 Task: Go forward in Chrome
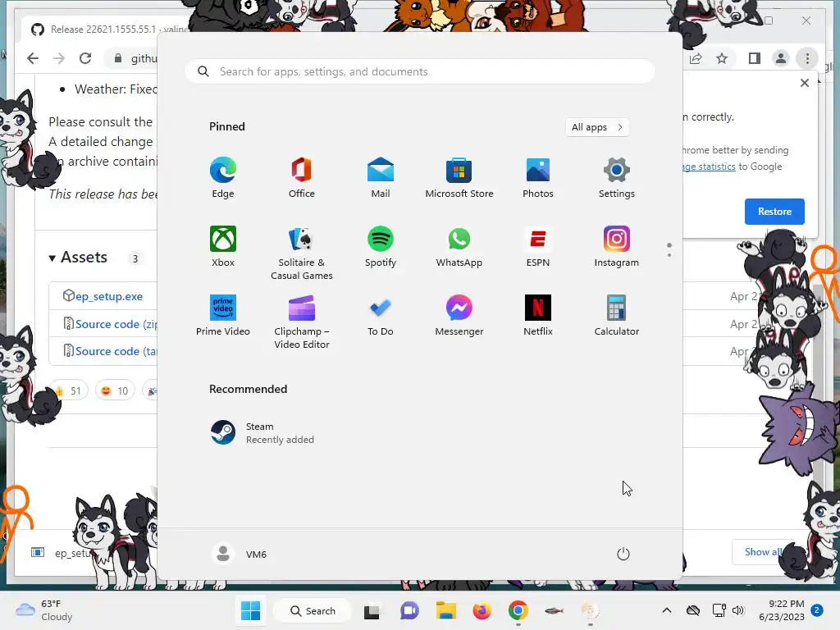(59, 58)
